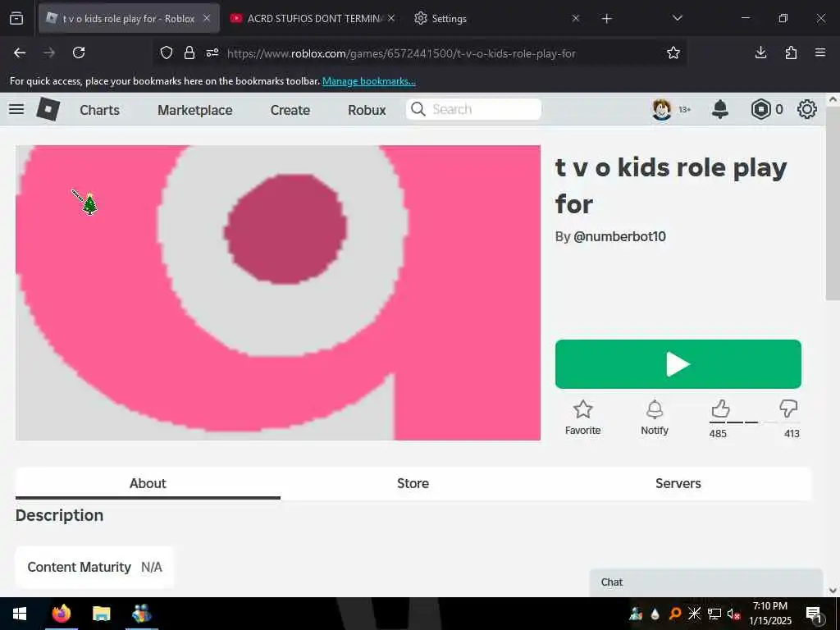This screenshot has height=630, width=840.
Task: Open Robux in Roblox navigation
Action: click(367, 110)
